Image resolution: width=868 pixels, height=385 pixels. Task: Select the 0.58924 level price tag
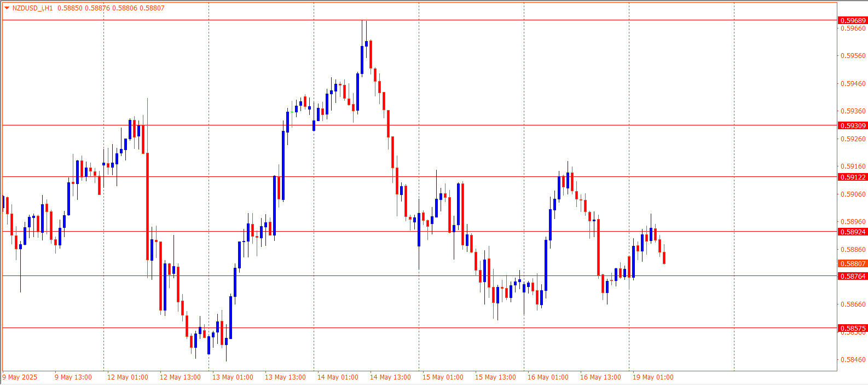853,232
